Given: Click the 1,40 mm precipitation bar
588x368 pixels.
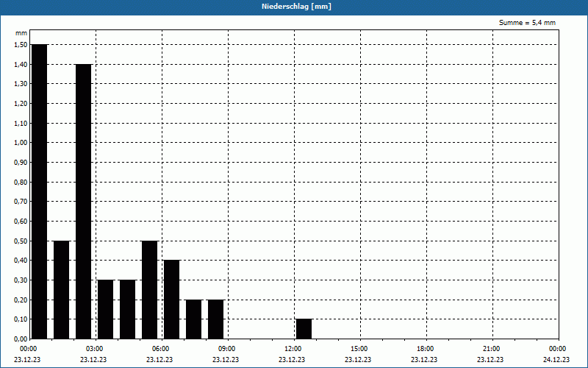Looking at the screenshot, I should (x=84, y=201).
